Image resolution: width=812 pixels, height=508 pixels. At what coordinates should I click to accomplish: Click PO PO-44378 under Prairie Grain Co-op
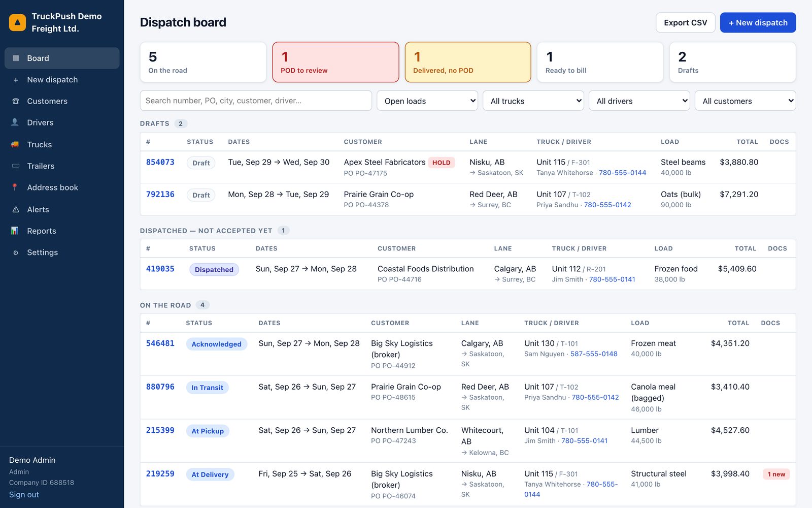(x=366, y=205)
